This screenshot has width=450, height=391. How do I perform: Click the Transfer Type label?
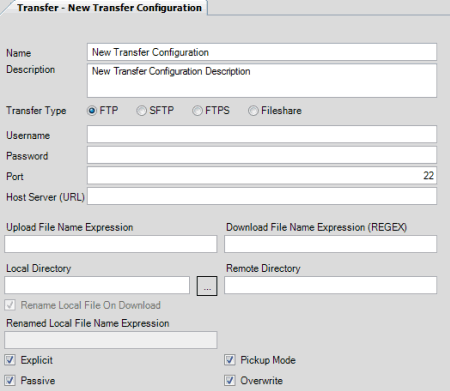pos(36,111)
